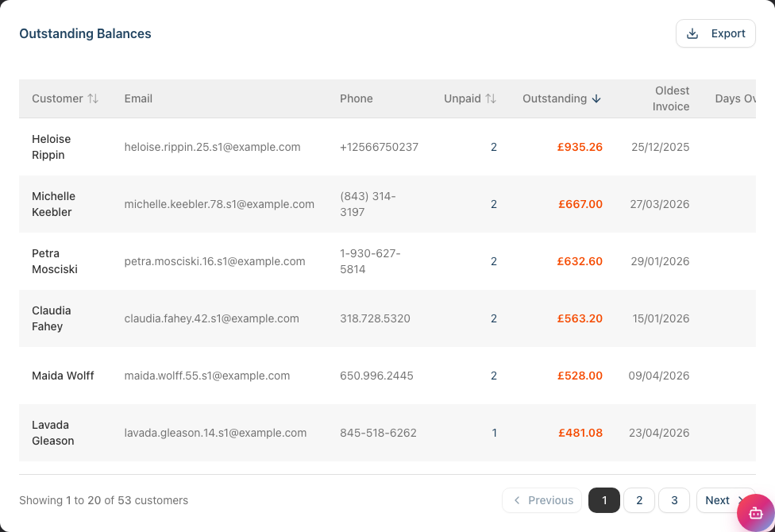Select customer Lavada Gleason
775x532 pixels.
click(53, 433)
